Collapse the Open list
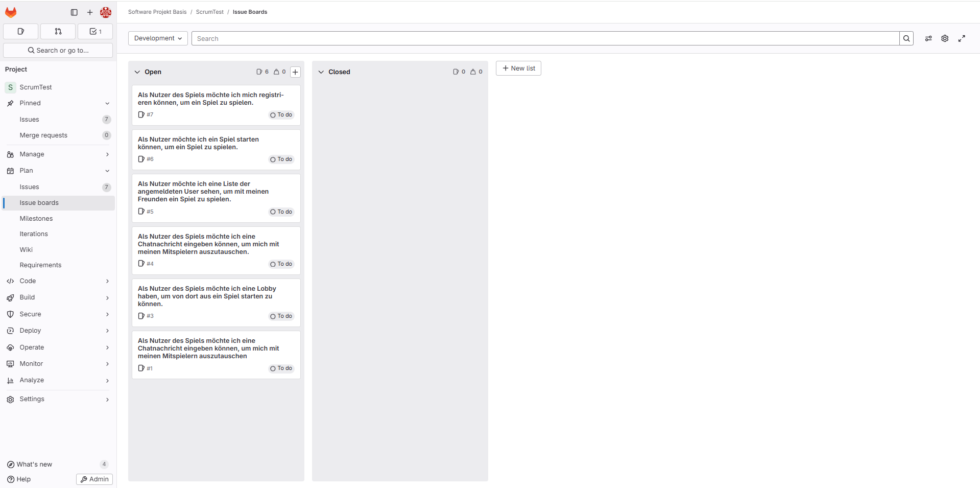Viewport: 980px width, 488px height. (137, 72)
